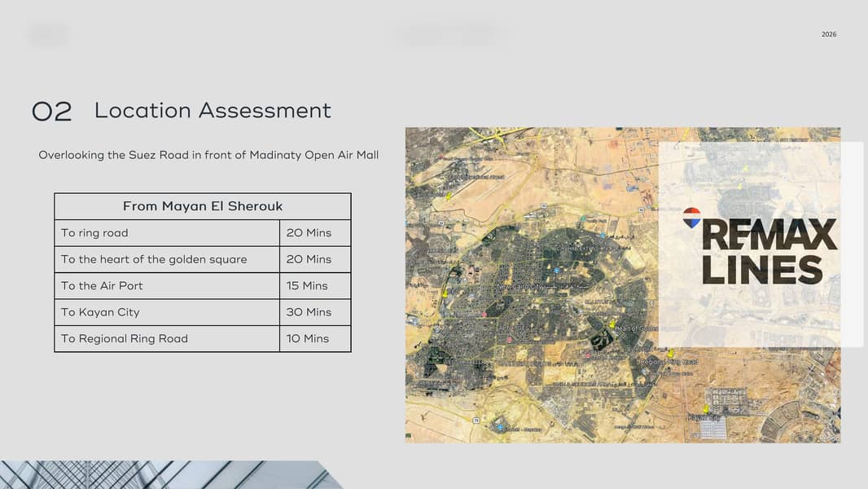Image resolution: width=868 pixels, height=489 pixels.
Task: Select the '10 Mins' Regional Ring Road cell
Action: (x=315, y=338)
